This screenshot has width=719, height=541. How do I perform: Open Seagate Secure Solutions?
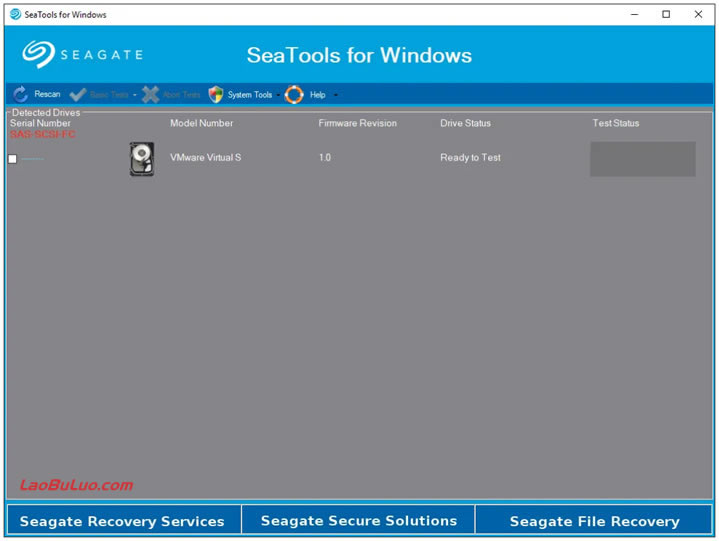click(358, 520)
